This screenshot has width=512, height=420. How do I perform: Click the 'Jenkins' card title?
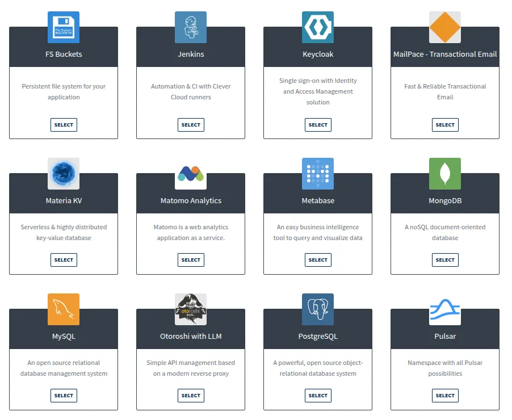coord(191,54)
